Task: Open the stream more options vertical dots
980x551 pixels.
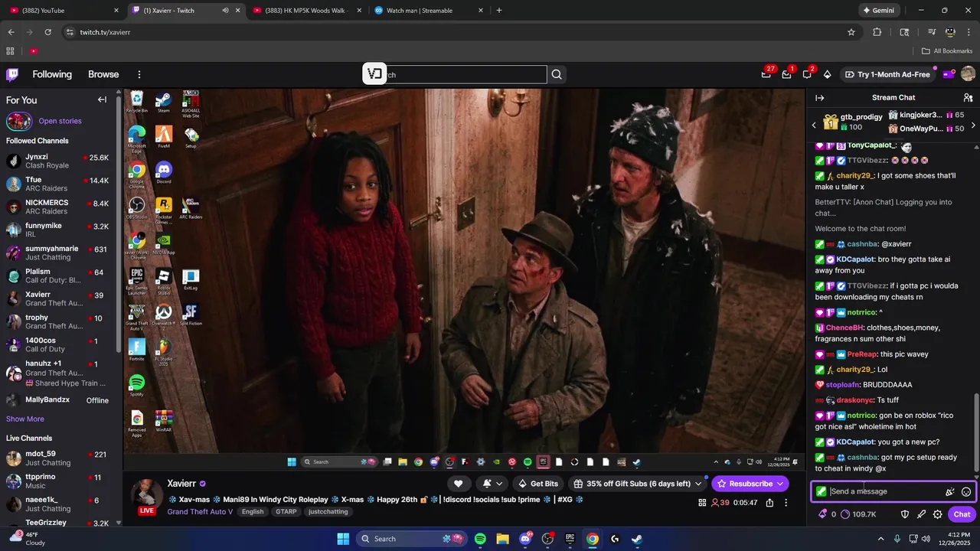Action: (786, 503)
